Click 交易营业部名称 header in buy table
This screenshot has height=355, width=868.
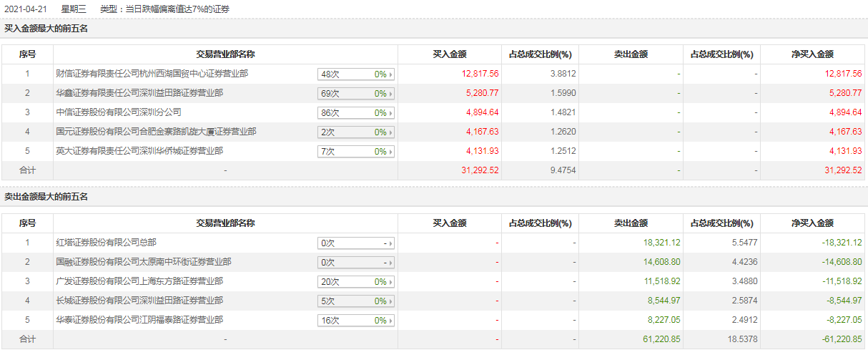click(x=226, y=54)
